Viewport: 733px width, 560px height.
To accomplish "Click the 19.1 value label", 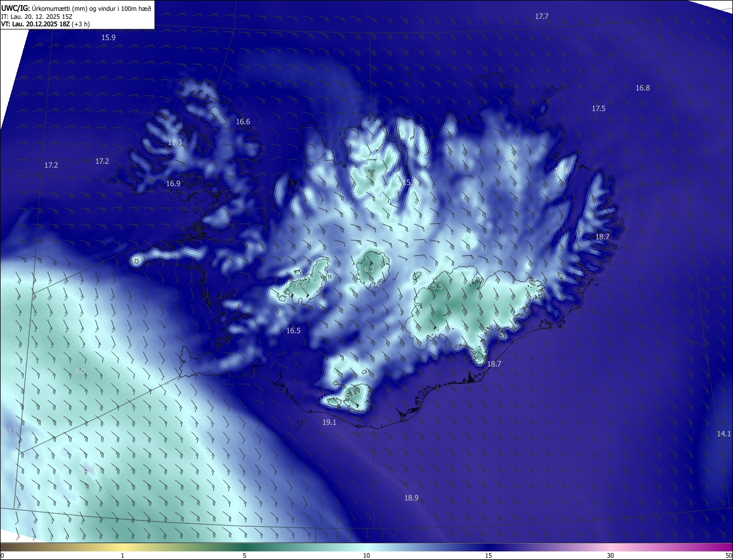I will pos(329,423).
